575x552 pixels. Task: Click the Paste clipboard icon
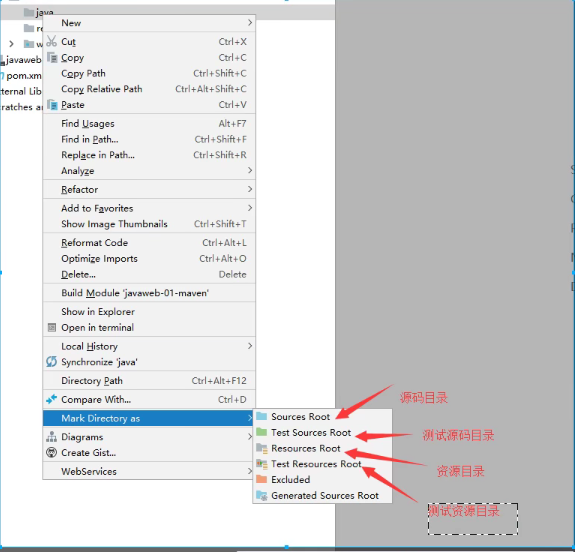point(52,105)
